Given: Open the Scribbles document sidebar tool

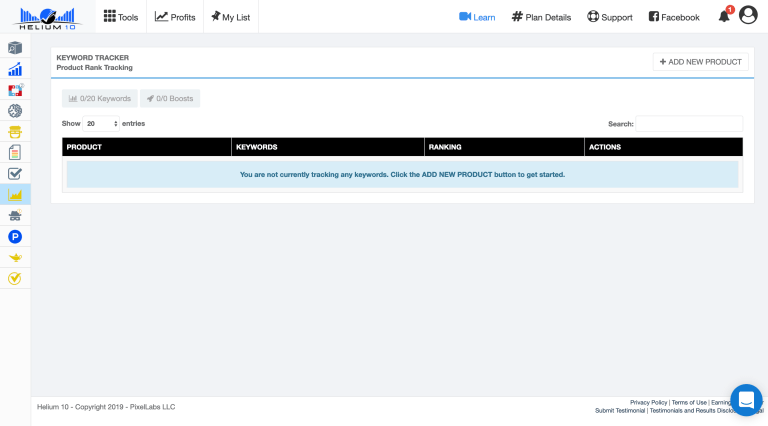Looking at the screenshot, I should [x=15, y=153].
